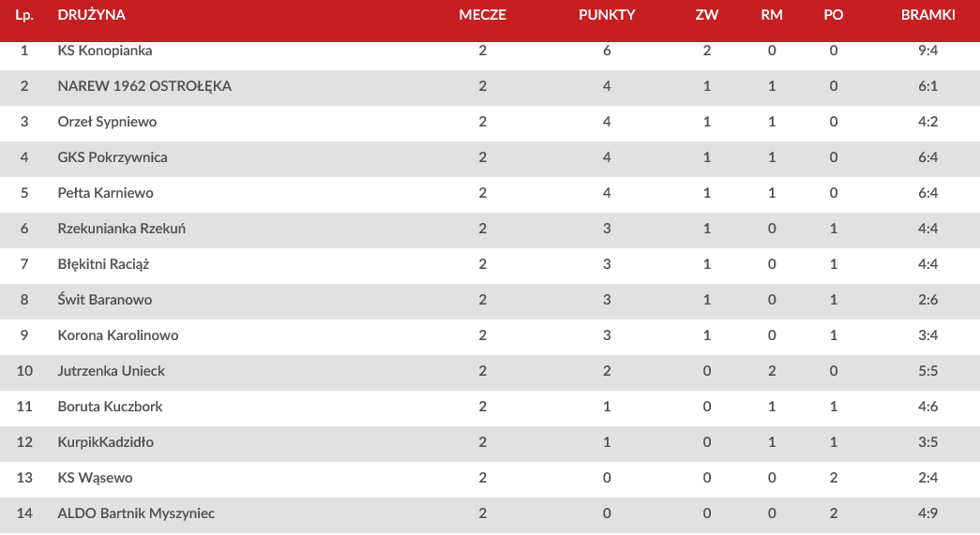980x535 pixels.
Task: Click the PO column header
Action: (833, 15)
